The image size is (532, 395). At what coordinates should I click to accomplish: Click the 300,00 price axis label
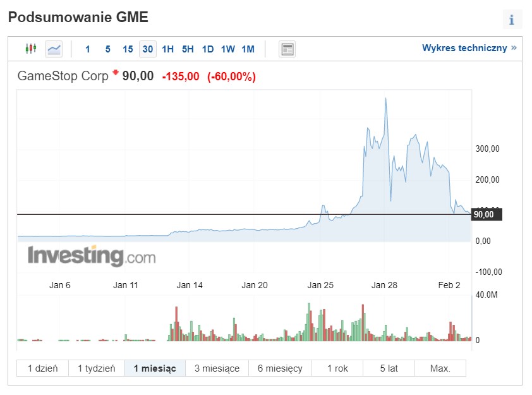coord(488,149)
